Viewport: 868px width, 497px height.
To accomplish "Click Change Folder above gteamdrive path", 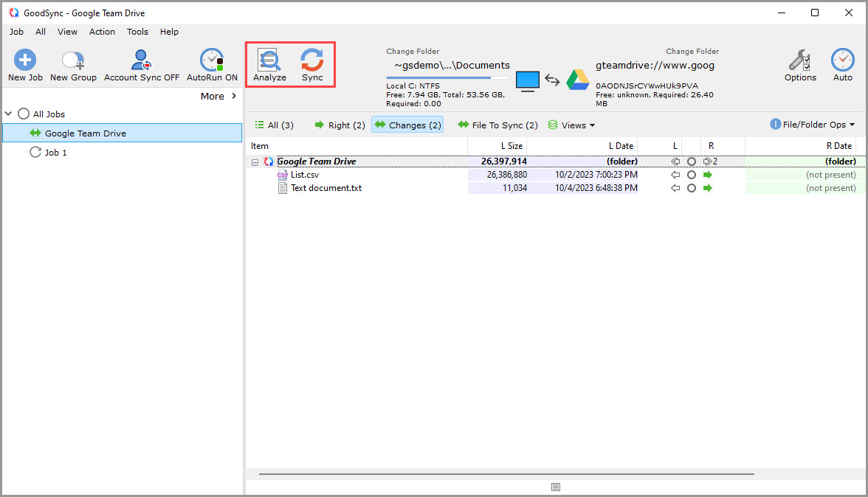I will [692, 51].
